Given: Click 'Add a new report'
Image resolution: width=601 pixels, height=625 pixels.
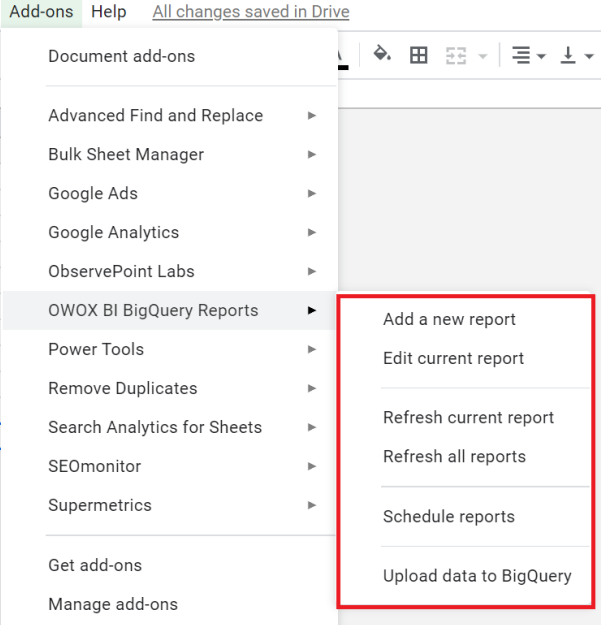Looking at the screenshot, I should pyautogui.click(x=465, y=319).
